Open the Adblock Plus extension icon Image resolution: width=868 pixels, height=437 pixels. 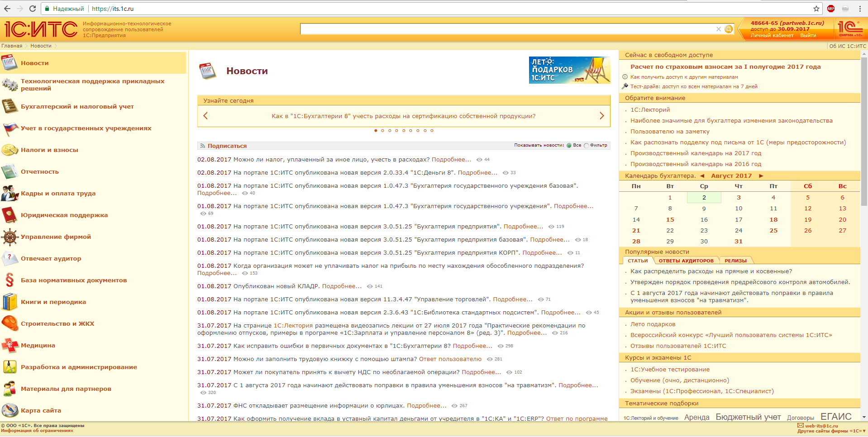[831, 9]
